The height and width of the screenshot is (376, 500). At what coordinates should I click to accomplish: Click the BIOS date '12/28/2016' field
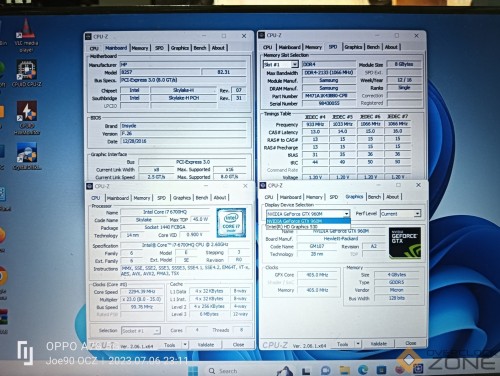click(183, 141)
